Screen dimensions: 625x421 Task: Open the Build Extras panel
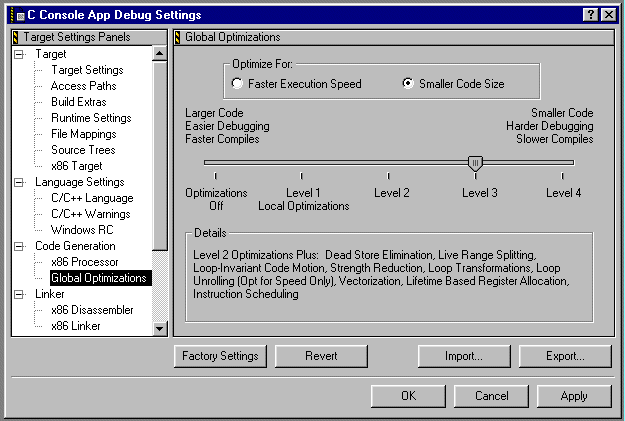(x=79, y=102)
